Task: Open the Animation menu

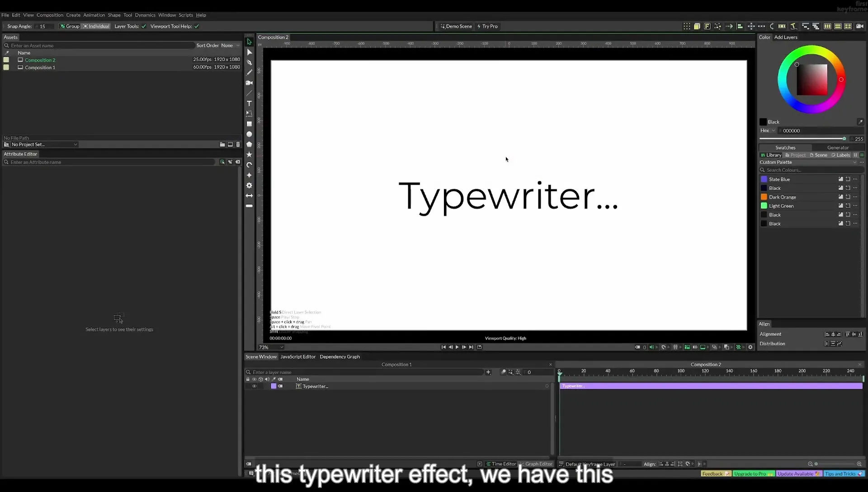Action: pyautogui.click(x=94, y=15)
